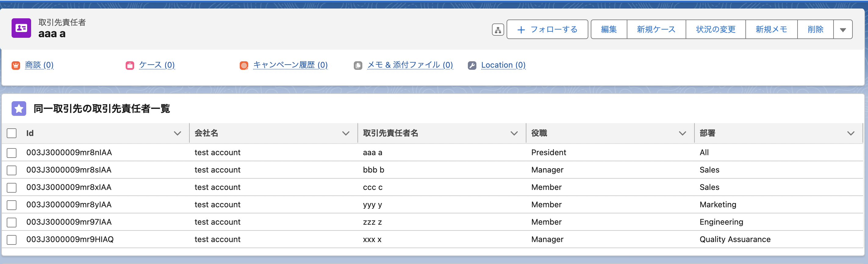
Task: Click the 新規ケース button
Action: pyautogui.click(x=656, y=30)
